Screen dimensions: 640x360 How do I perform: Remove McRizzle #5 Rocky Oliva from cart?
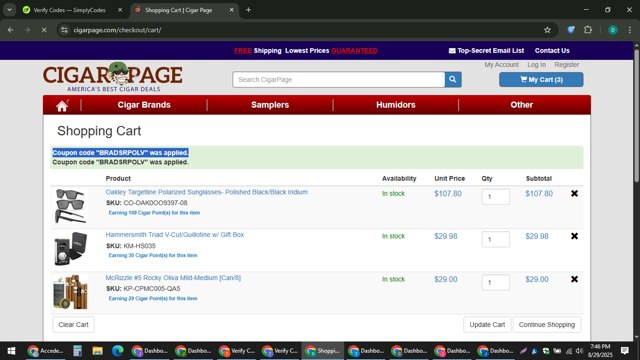tap(574, 279)
